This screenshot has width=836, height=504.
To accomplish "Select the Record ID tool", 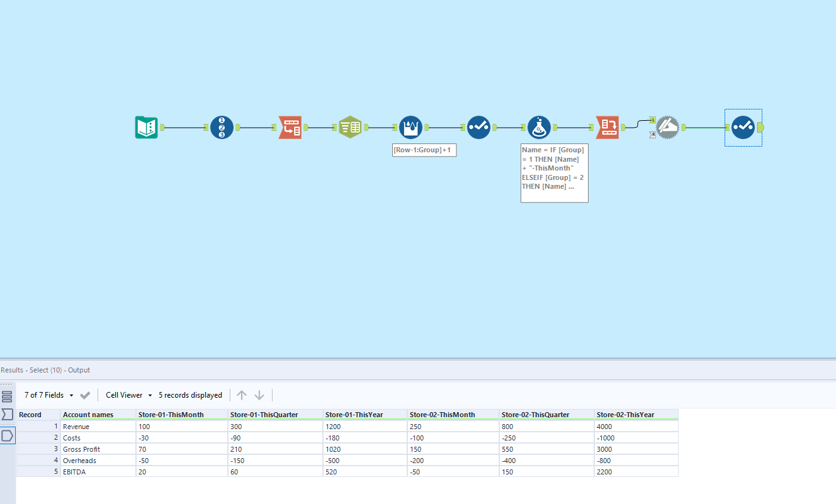I will pyautogui.click(x=222, y=127).
